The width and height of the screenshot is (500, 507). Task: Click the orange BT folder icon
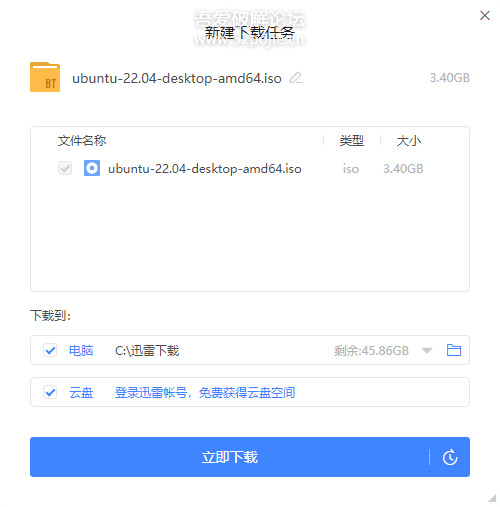[x=45, y=77]
